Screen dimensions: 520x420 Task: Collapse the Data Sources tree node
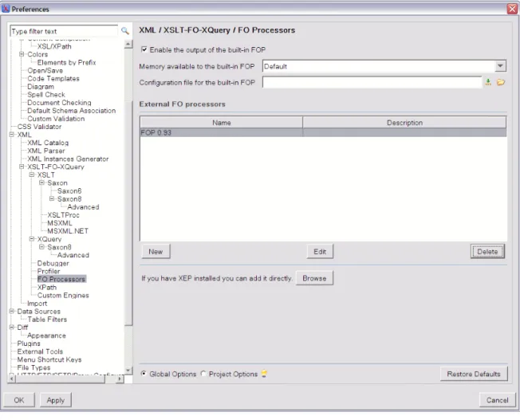pyautogui.click(x=12, y=312)
